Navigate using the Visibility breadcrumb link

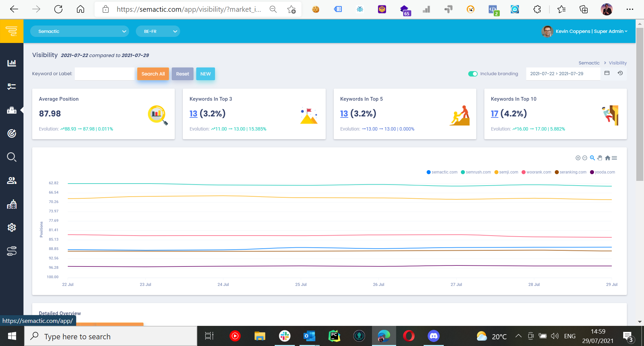pos(617,63)
